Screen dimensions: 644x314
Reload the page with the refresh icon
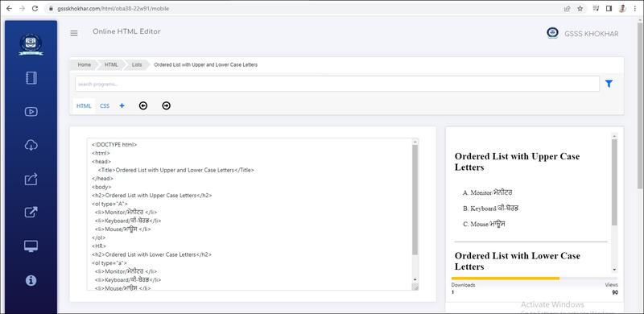pyautogui.click(x=35, y=8)
